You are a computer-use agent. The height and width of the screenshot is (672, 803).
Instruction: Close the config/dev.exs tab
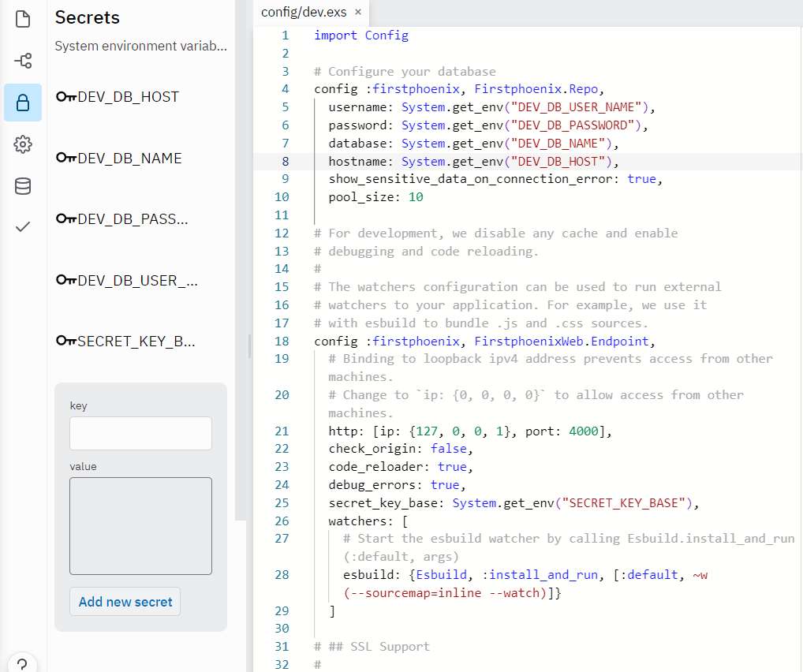click(358, 13)
